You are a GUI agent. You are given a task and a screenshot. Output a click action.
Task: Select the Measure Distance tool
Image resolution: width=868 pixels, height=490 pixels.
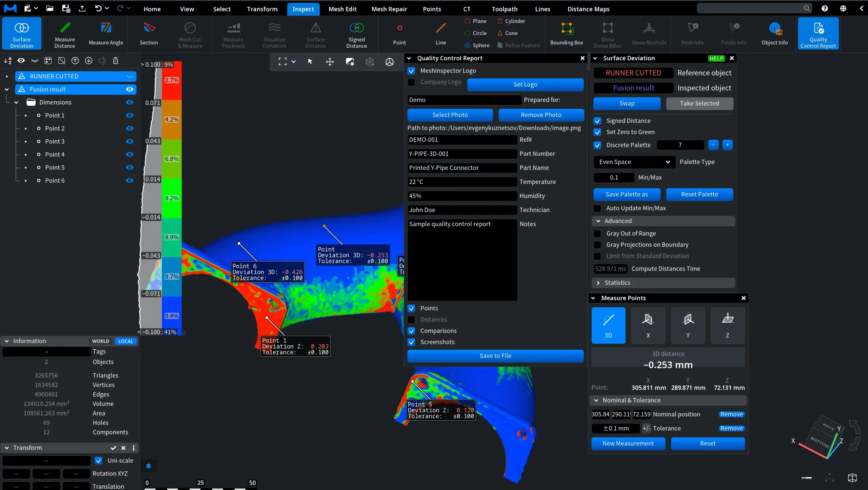click(65, 34)
